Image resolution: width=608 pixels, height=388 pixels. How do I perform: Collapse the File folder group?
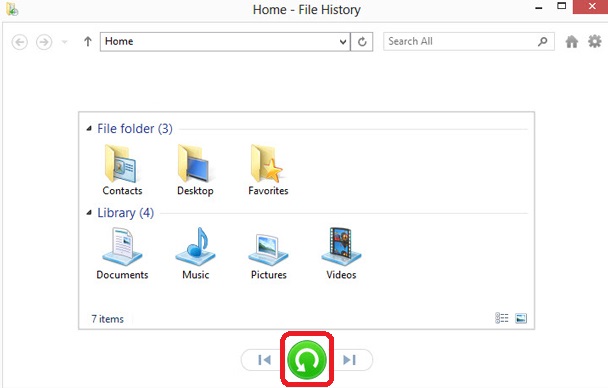point(89,128)
